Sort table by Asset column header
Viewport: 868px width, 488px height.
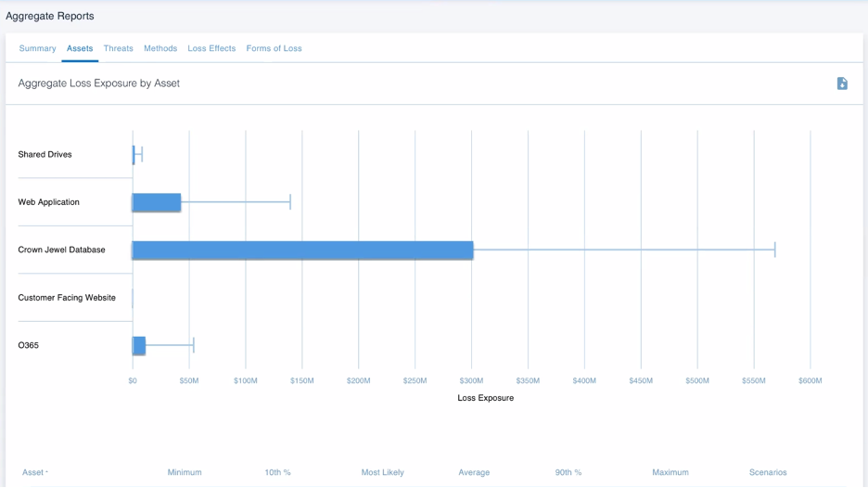coord(35,472)
